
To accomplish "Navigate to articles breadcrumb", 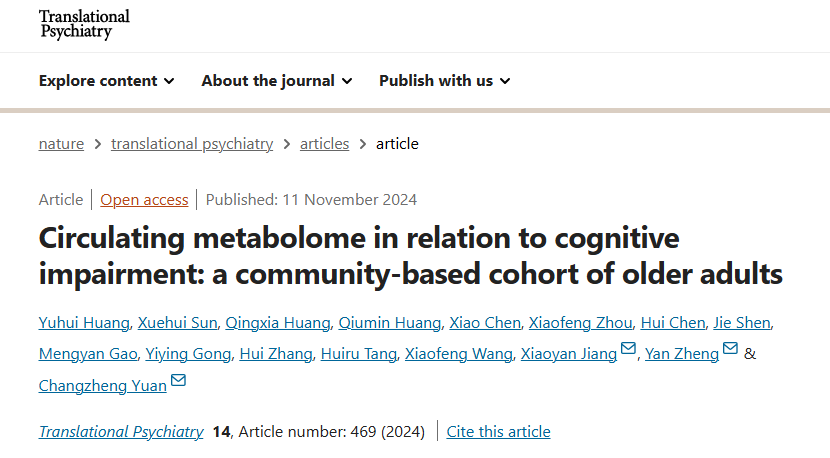I will click(325, 144).
